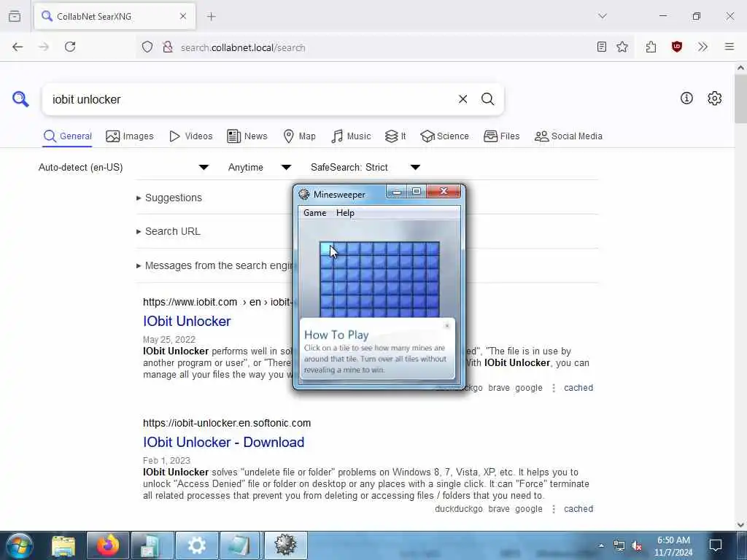
Task: Click brave engine link under softonic result
Action: click(499, 508)
